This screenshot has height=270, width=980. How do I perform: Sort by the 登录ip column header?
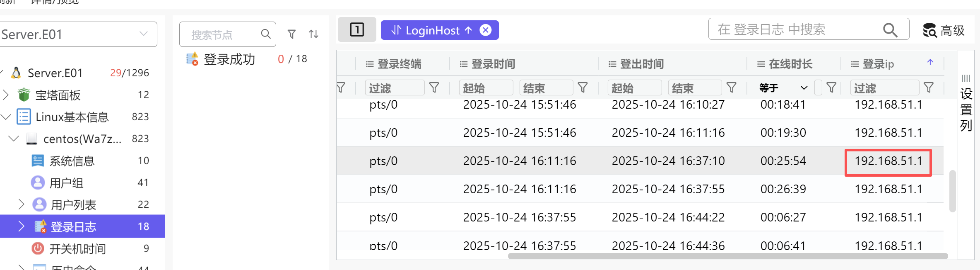pos(878,64)
